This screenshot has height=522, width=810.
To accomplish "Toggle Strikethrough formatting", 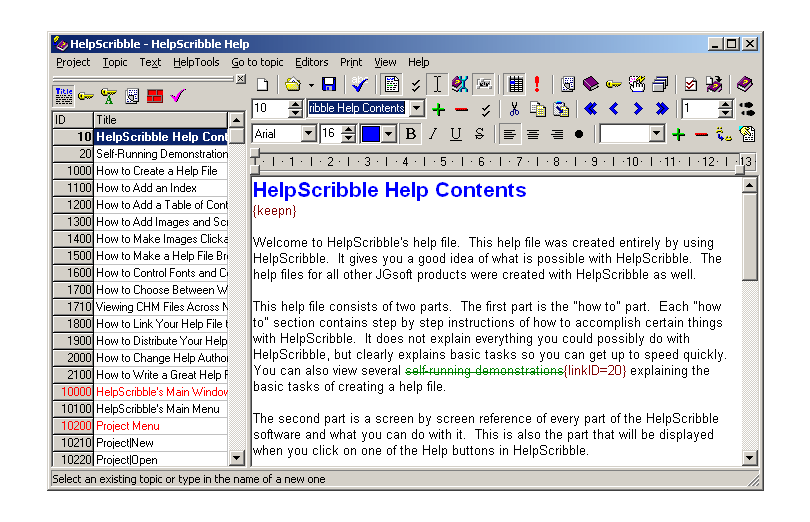I will click(x=479, y=134).
